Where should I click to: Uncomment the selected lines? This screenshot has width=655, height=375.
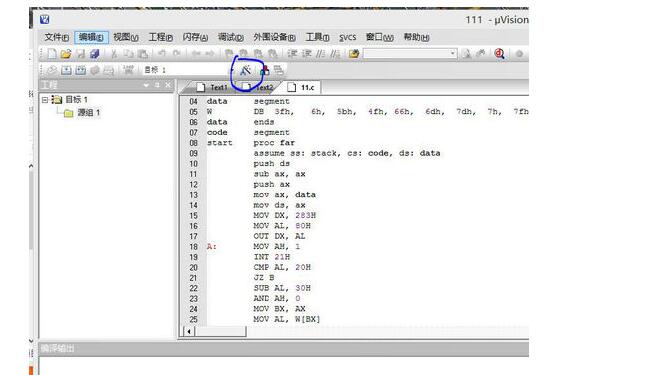pos(335,53)
